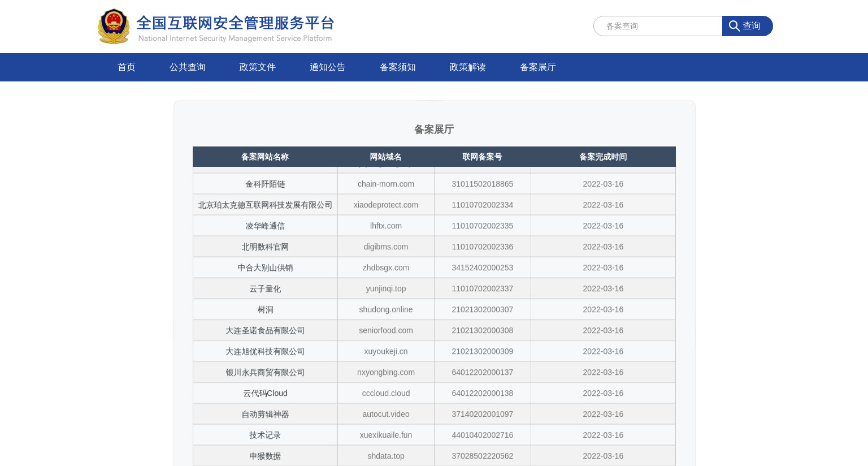This screenshot has height=466, width=868.
Task: Click the 联网备案号 column header
Action: [483, 157]
